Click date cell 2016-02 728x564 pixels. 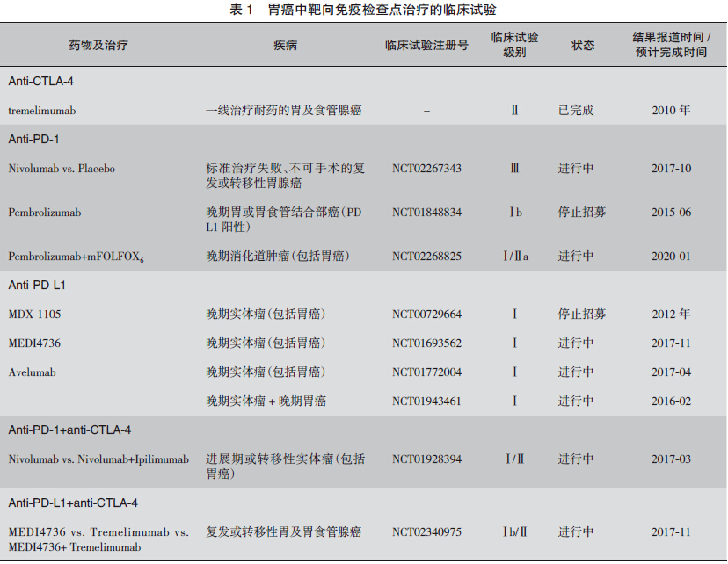pyautogui.click(x=671, y=401)
